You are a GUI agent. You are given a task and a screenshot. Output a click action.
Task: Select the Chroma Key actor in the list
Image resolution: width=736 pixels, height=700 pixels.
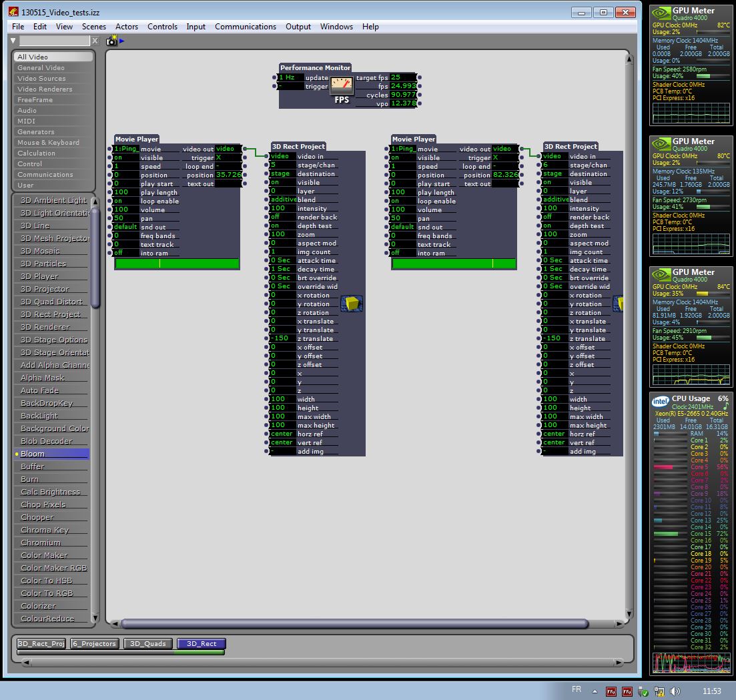(51, 530)
